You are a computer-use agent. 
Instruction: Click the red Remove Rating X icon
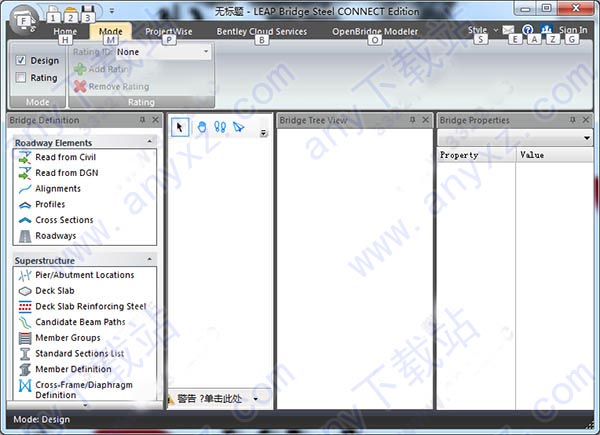pyautogui.click(x=80, y=86)
